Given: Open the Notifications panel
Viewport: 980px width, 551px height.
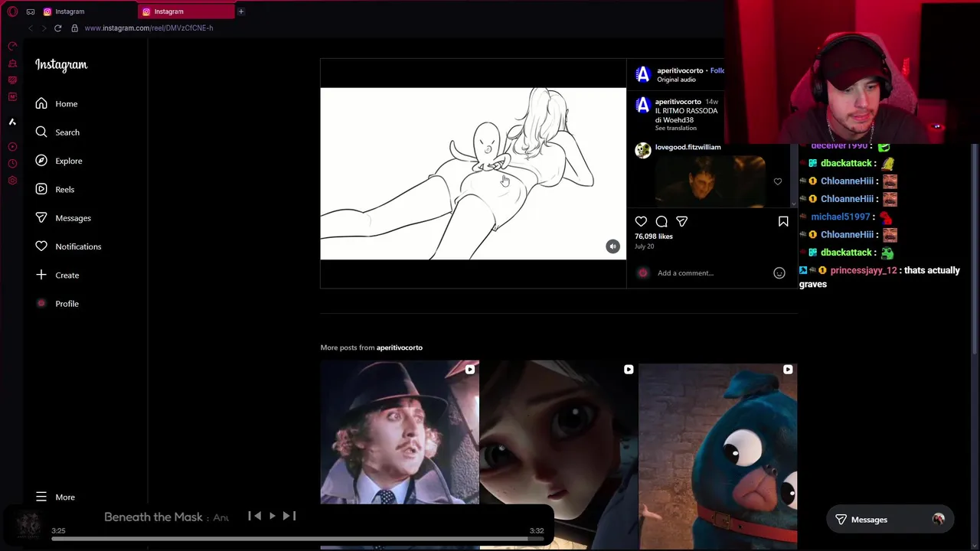Looking at the screenshot, I should [x=68, y=246].
